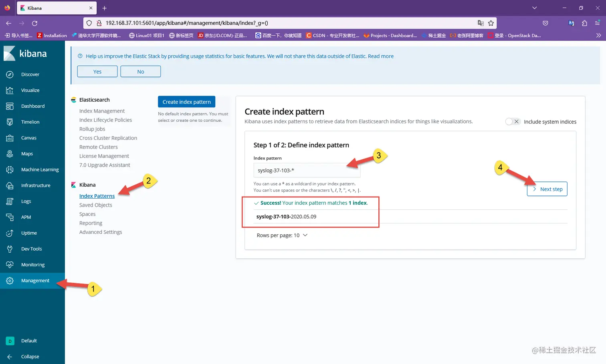
Task: Open the Projects Dashboard bookmark
Action: 390,35
